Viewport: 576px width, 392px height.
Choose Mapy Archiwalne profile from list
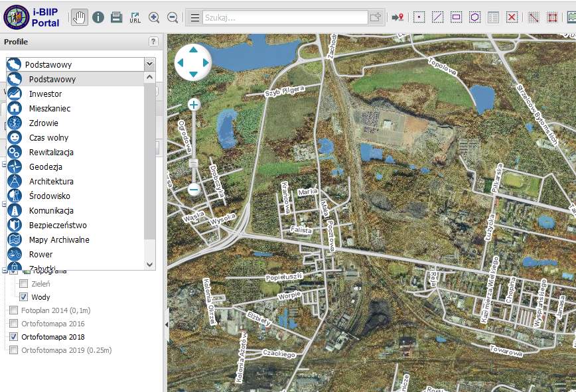(x=59, y=240)
